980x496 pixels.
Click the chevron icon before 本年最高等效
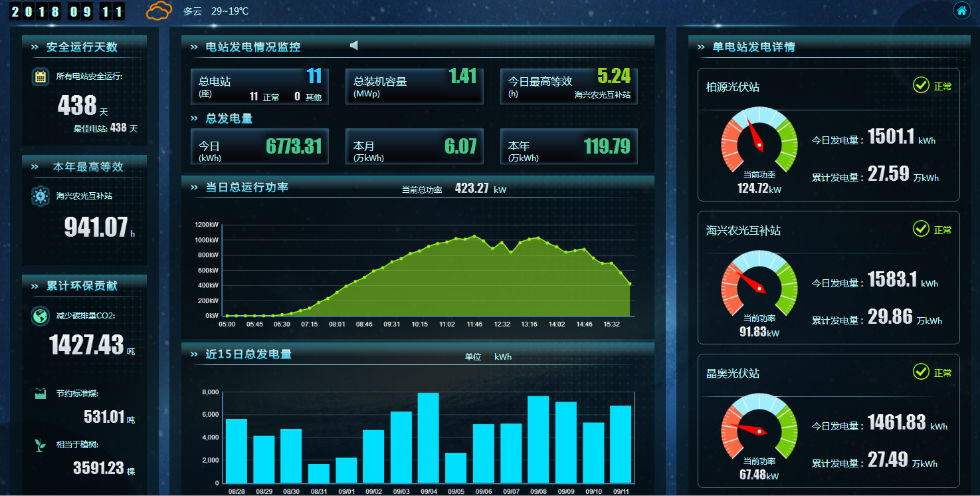click(x=35, y=167)
